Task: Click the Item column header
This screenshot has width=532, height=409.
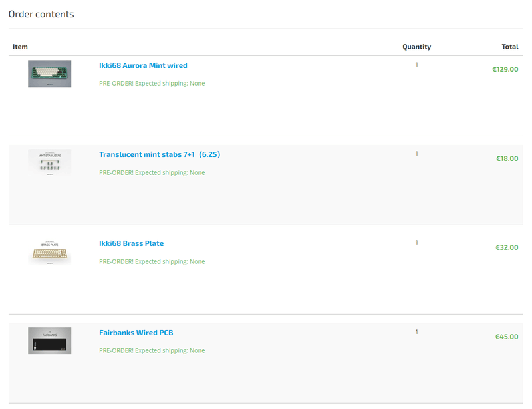Action: click(20, 47)
